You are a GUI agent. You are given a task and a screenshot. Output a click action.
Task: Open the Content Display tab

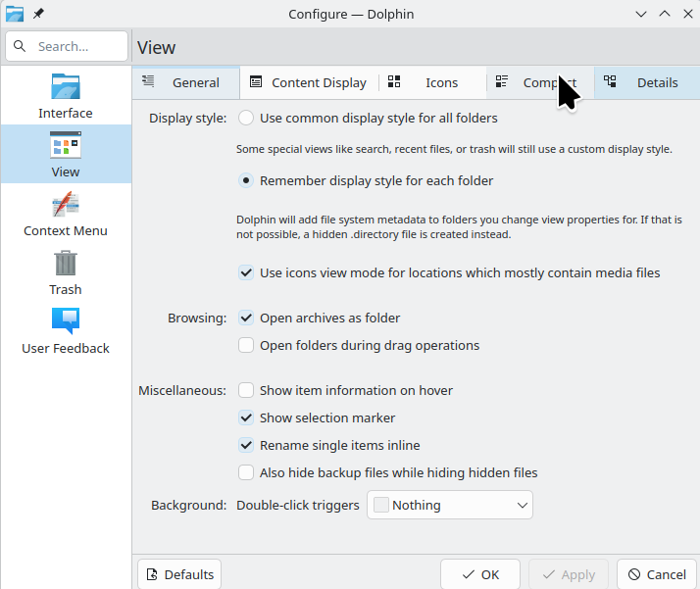point(308,83)
